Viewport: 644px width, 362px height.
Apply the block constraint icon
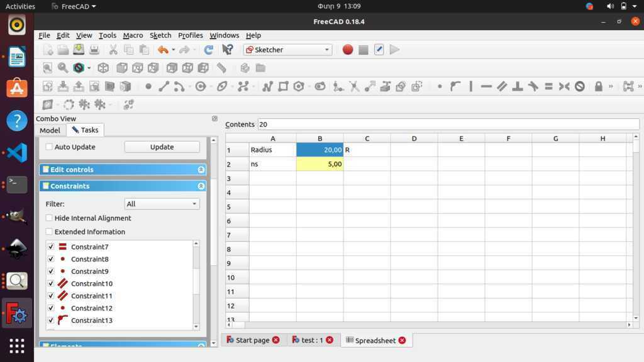click(x=579, y=86)
